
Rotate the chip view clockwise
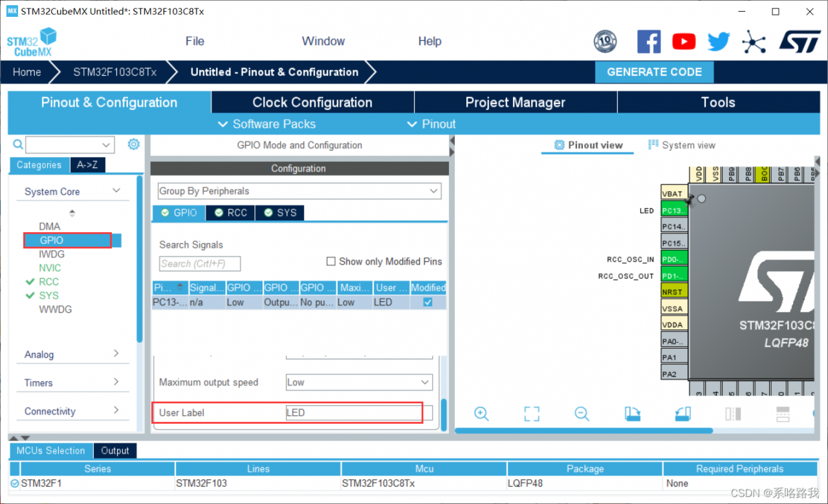632,414
